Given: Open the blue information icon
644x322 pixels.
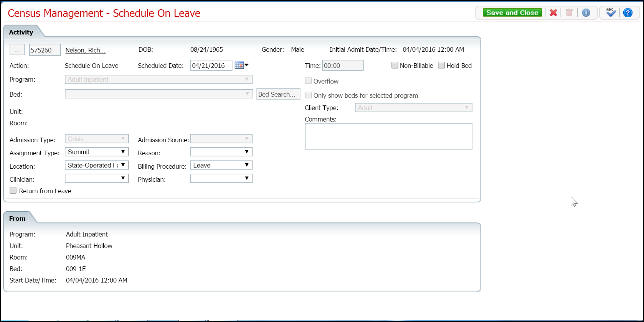Looking at the screenshot, I should point(586,13).
